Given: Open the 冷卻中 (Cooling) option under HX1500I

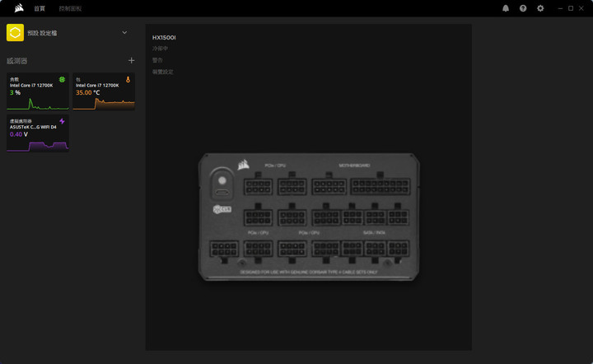Looking at the screenshot, I should [x=160, y=49].
